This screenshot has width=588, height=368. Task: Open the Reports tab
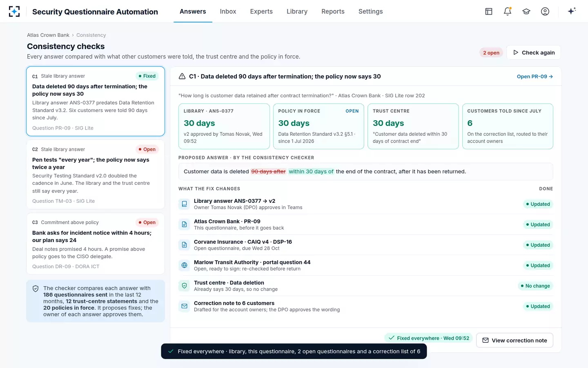[x=333, y=11]
